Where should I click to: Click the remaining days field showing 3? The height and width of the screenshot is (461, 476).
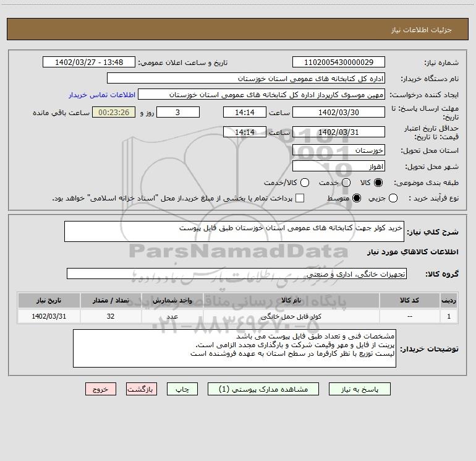[x=178, y=112]
